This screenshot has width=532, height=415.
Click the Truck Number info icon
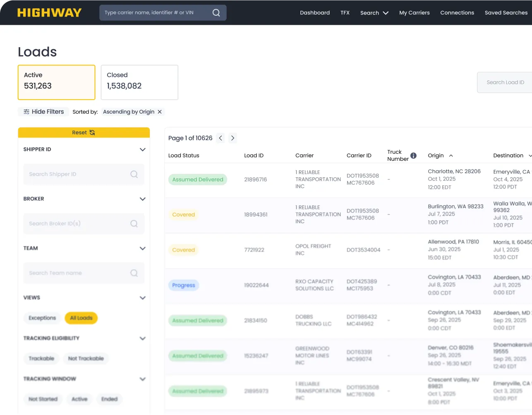pos(413,155)
